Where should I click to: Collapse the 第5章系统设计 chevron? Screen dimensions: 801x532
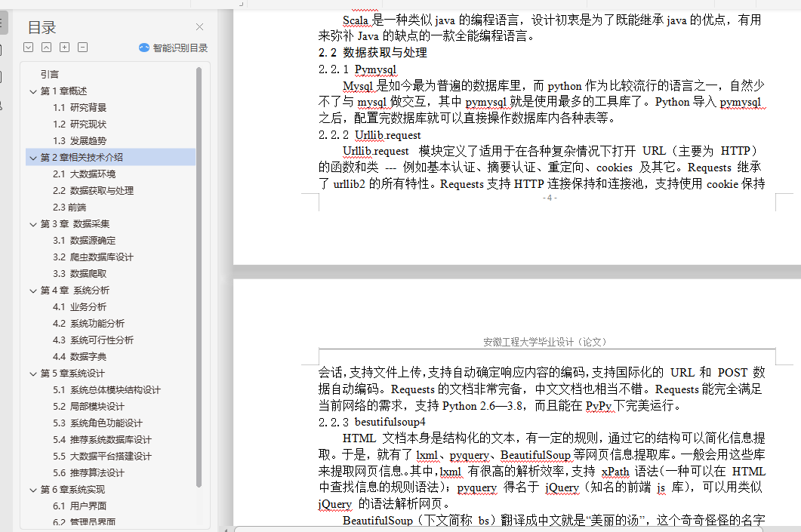pos(33,374)
